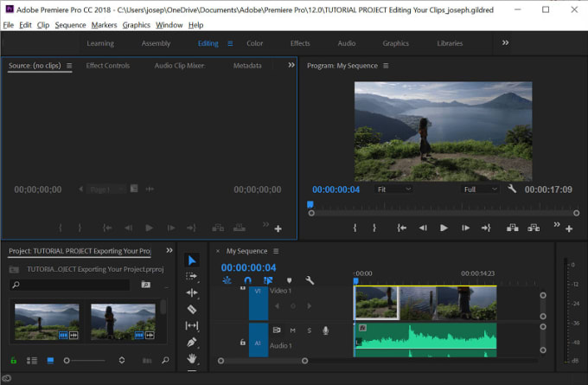Viewport: 588px width, 385px height.
Task: Click Program timecode 00:00:00:04
Action: [x=336, y=189]
